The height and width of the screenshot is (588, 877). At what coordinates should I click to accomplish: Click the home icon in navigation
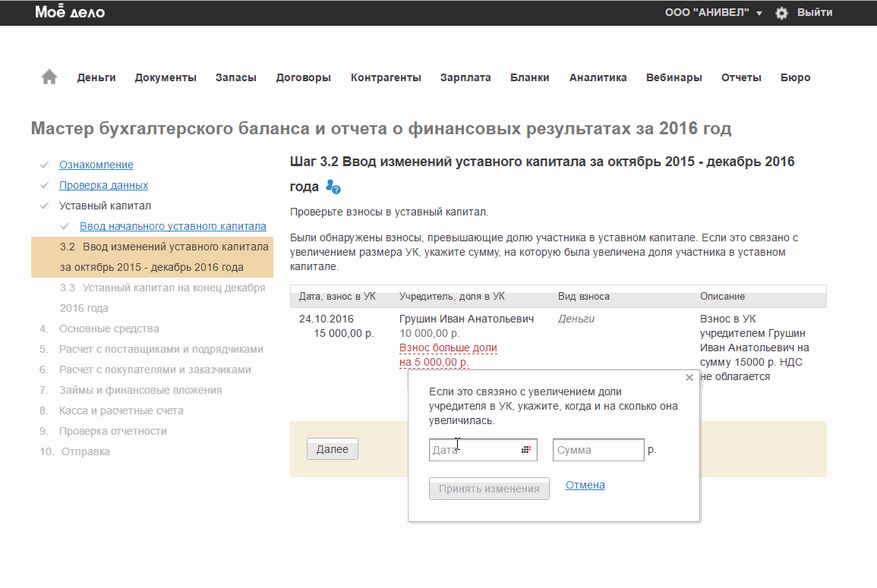click(x=49, y=77)
